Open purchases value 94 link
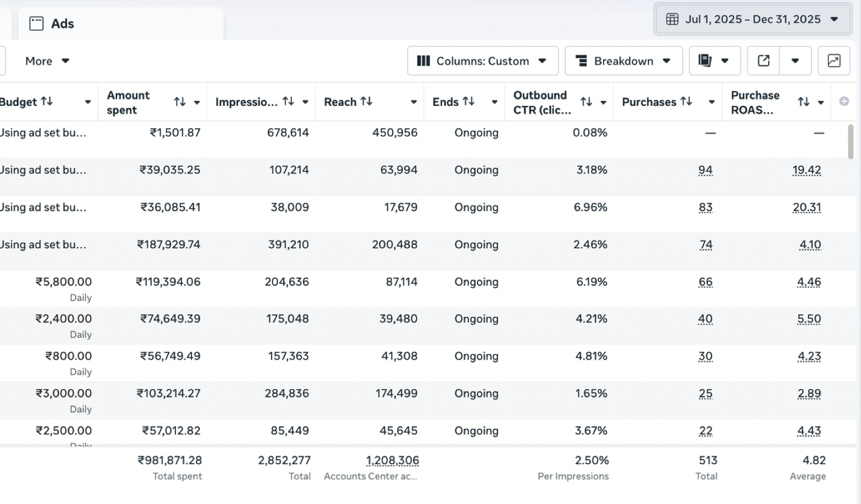The width and height of the screenshot is (861, 504). pos(705,170)
